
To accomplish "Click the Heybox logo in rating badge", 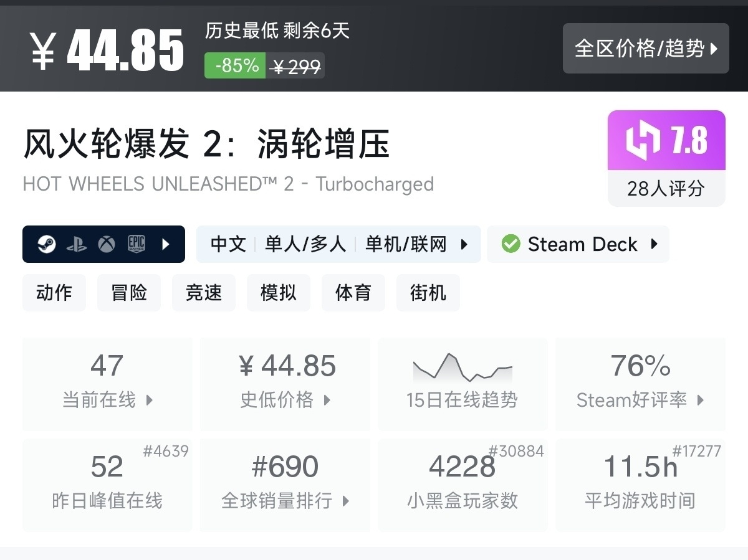I will click(x=643, y=141).
